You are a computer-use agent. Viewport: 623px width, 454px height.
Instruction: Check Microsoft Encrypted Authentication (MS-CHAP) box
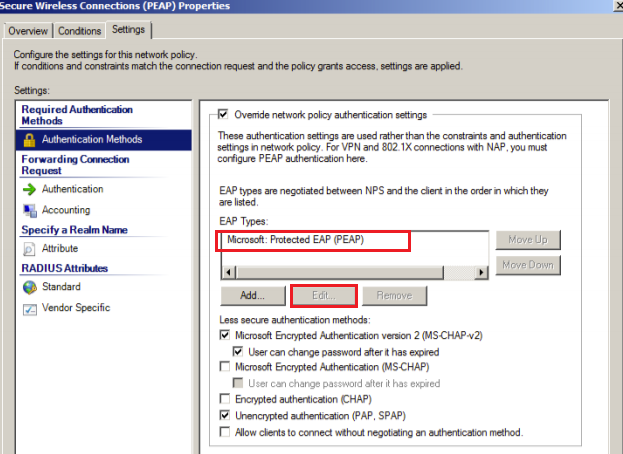point(223,367)
